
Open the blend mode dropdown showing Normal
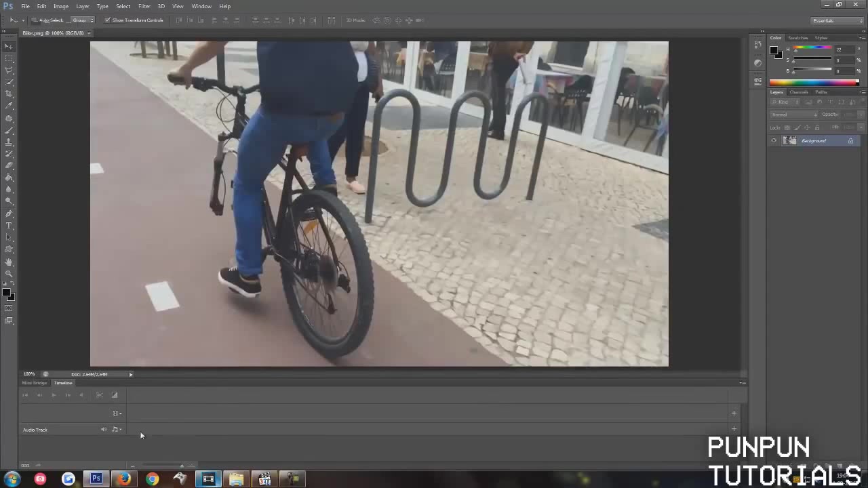click(793, 114)
